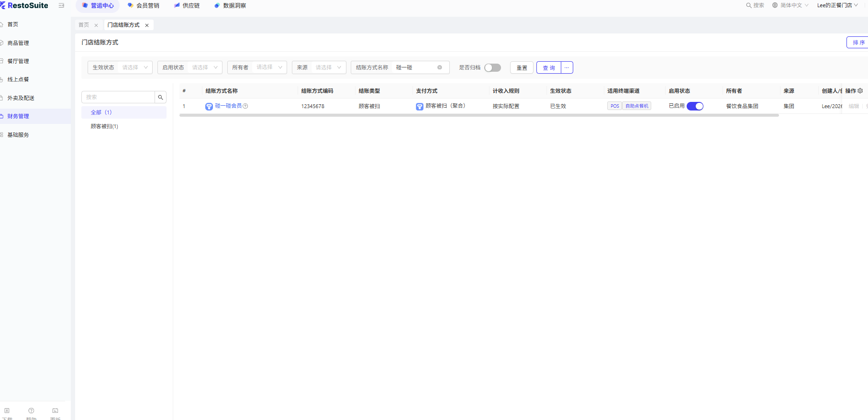Screen dimensions: 868x420
Task: Switch language via 简体中文 selector
Action: coord(790,5)
